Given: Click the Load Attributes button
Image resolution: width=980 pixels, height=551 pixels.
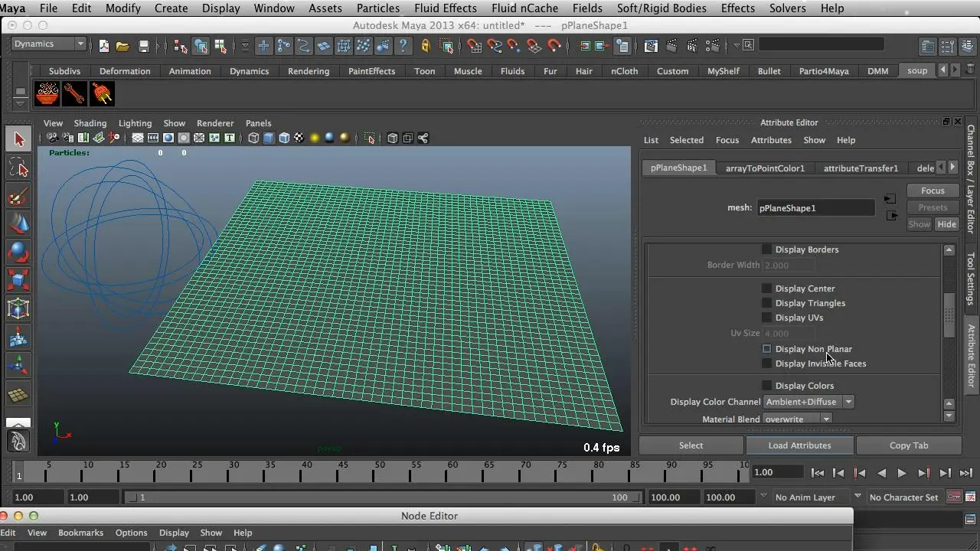Looking at the screenshot, I should 799,445.
